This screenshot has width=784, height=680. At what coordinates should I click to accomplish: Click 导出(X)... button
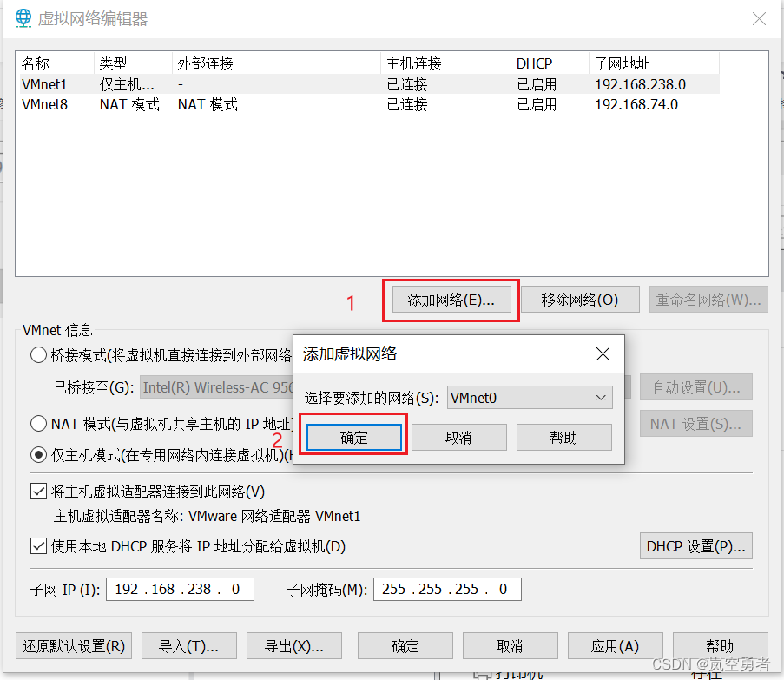click(294, 646)
